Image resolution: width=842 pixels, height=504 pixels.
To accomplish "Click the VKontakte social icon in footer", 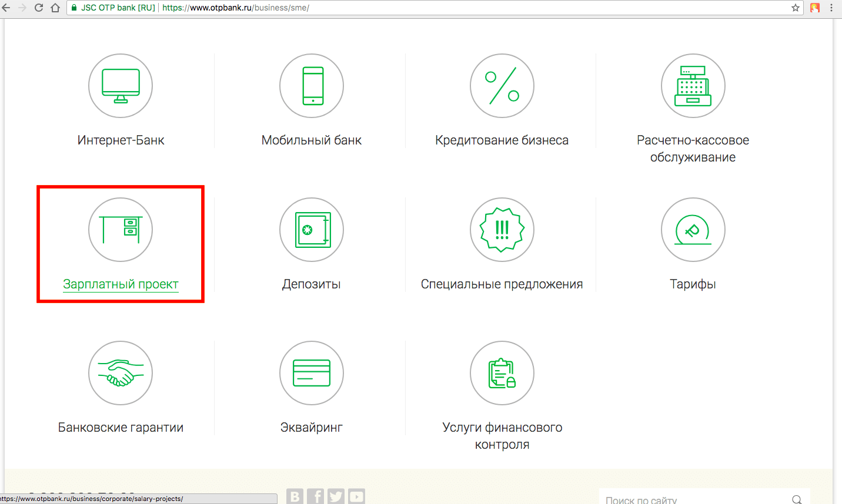I will (x=295, y=496).
